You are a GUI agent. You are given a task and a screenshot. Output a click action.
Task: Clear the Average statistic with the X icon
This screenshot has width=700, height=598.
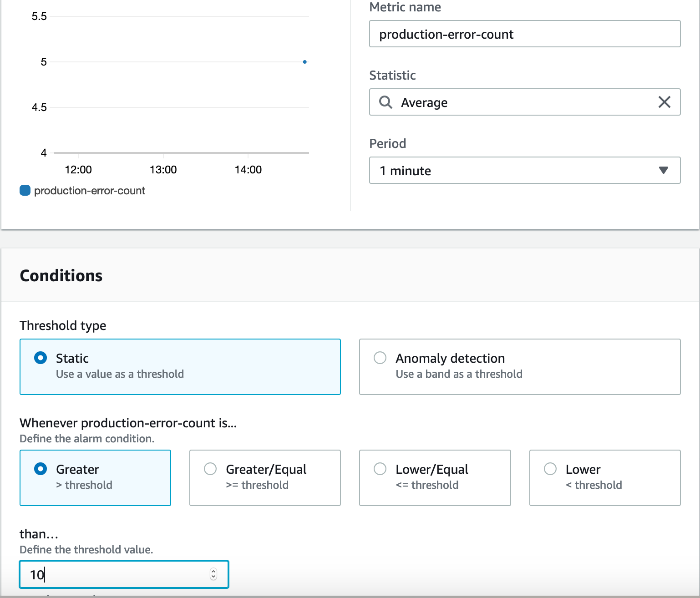click(x=664, y=102)
